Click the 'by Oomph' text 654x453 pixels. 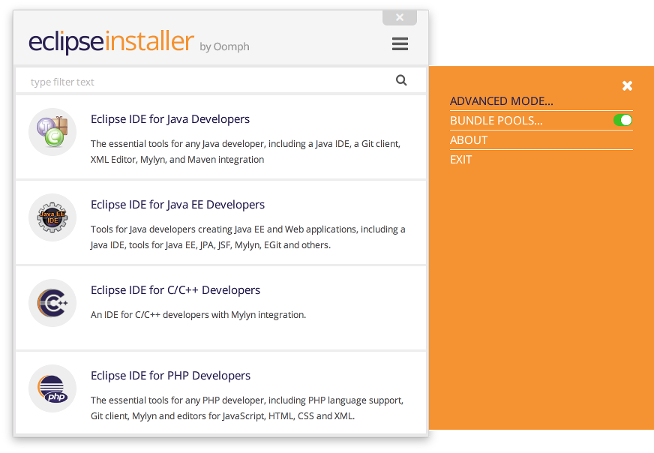click(224, 46)
